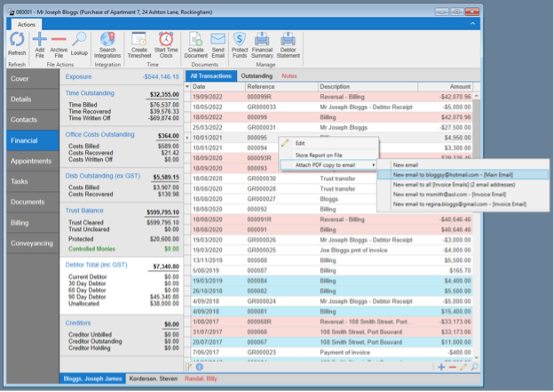Image resolution: width=554 pixels, height=392 pixels.
Task: Select New email to bloggsy@hotmail.com
Action: point(463,175)
